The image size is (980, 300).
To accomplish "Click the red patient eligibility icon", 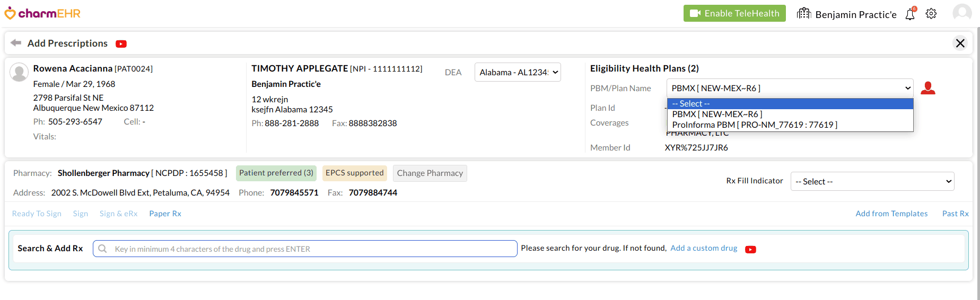I will [928, 88].
